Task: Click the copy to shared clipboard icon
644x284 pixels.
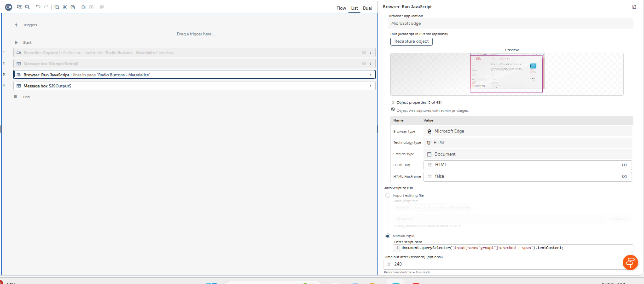Action: point(84,7)
